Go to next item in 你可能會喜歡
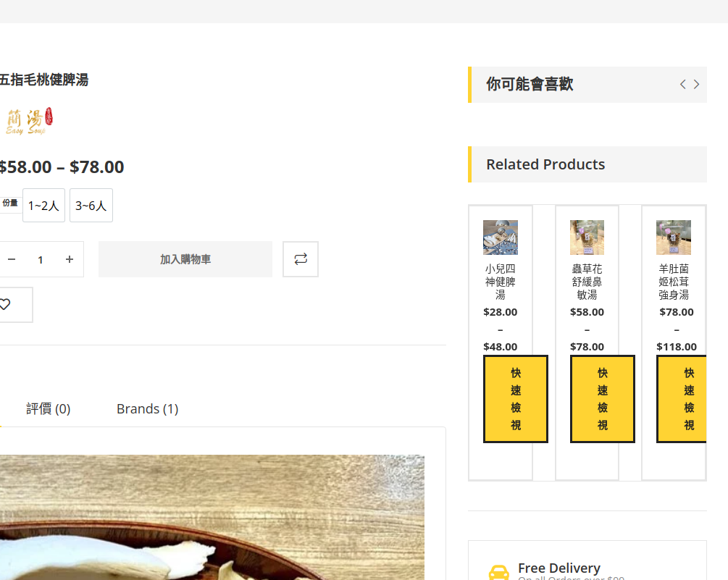 coord(696,84)
